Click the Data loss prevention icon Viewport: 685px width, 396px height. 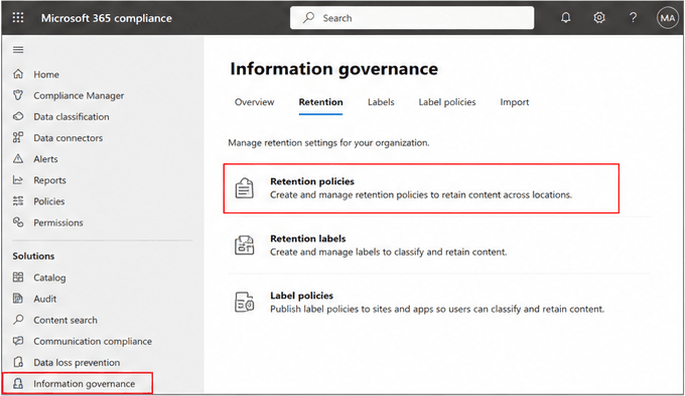pos(18,362)
